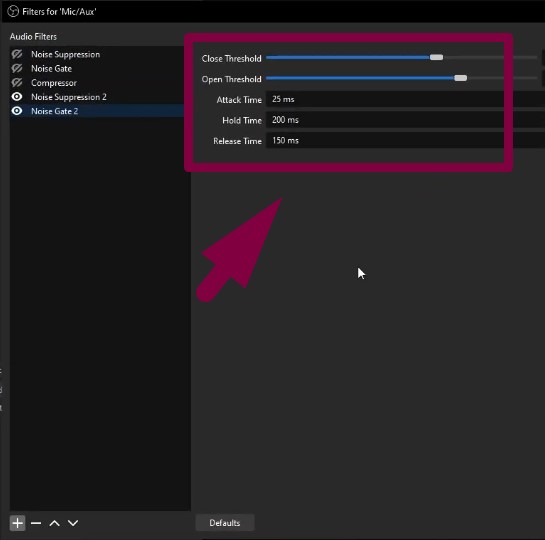This screenshot has height=540, width=545.
Task: Click the plus icon to add filter
Action: click(17, 523)
